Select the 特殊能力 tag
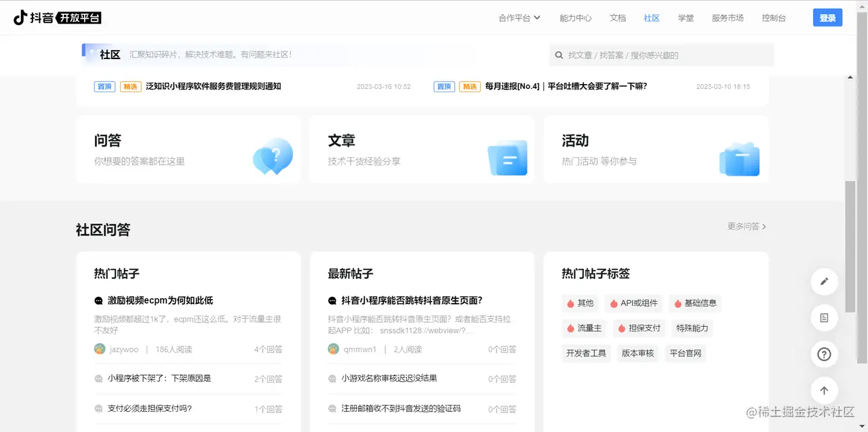Image resolution: width=868 pixels, height=432 pixels. (x=692, y=328)
